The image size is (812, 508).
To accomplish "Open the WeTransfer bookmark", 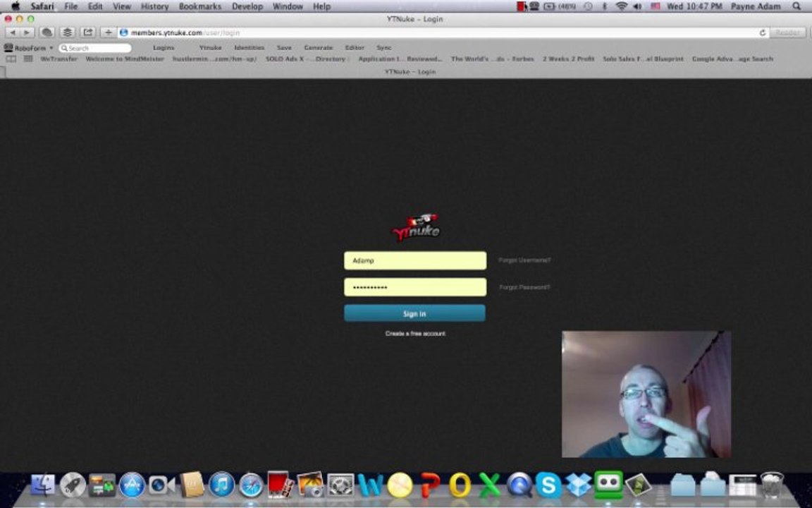I will (x=59, y=59).
